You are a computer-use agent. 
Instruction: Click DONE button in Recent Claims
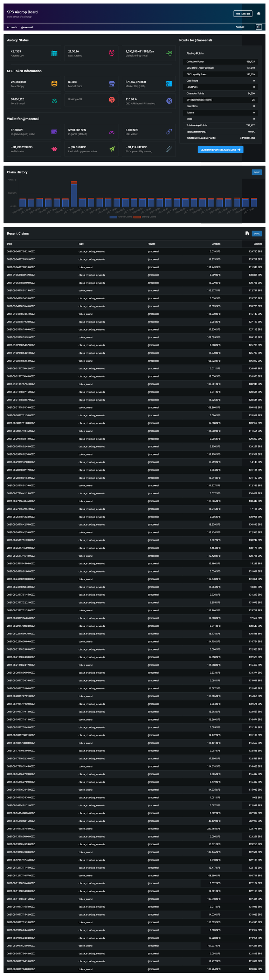tap(257, 234)
